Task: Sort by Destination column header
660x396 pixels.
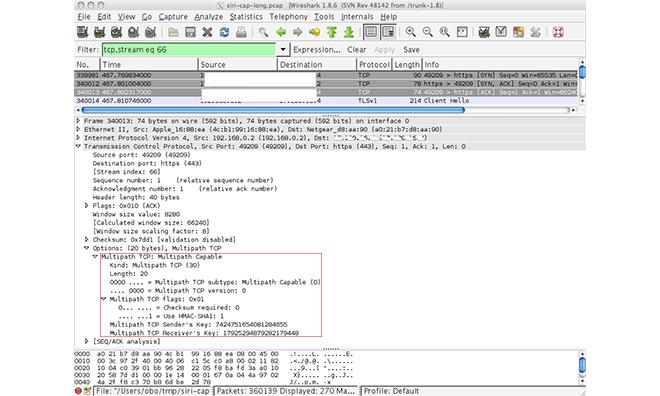Action: (x=317, y=65)
